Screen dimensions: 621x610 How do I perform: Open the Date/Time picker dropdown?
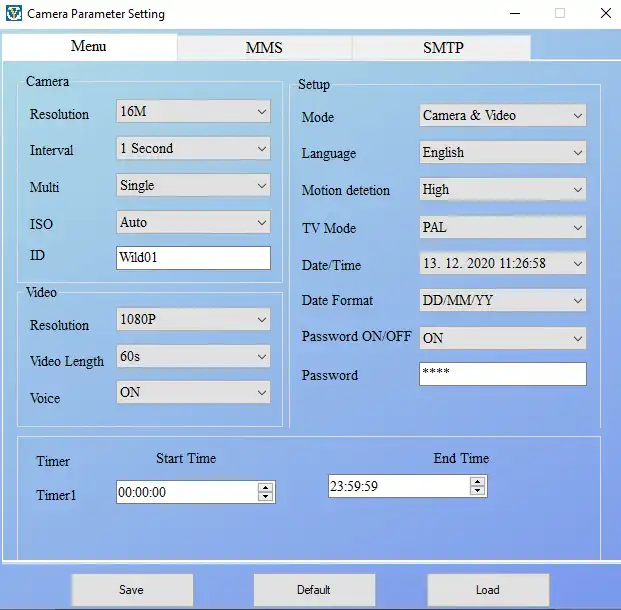click(577, 264)
